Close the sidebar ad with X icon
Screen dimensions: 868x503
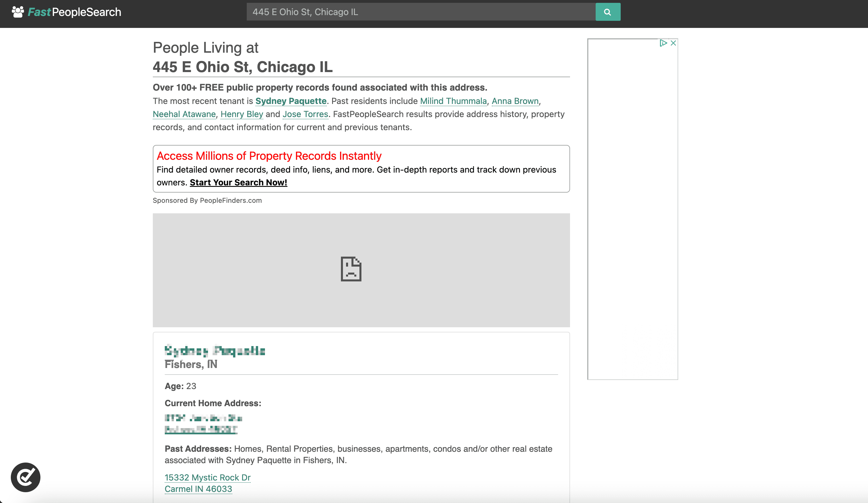(673, 43)
